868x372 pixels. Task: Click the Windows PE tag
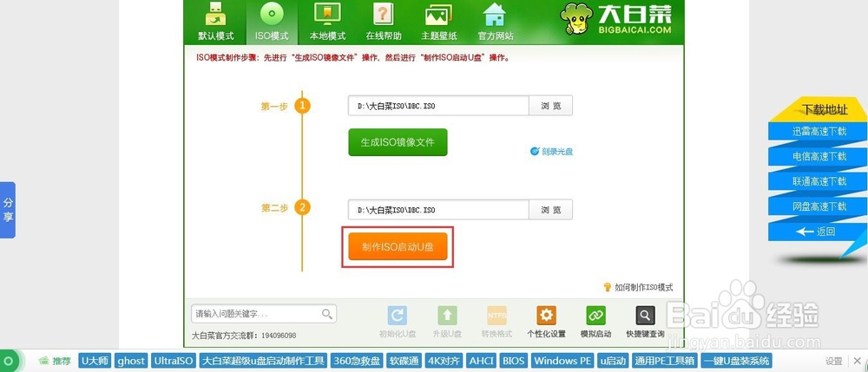click(562, 361)
